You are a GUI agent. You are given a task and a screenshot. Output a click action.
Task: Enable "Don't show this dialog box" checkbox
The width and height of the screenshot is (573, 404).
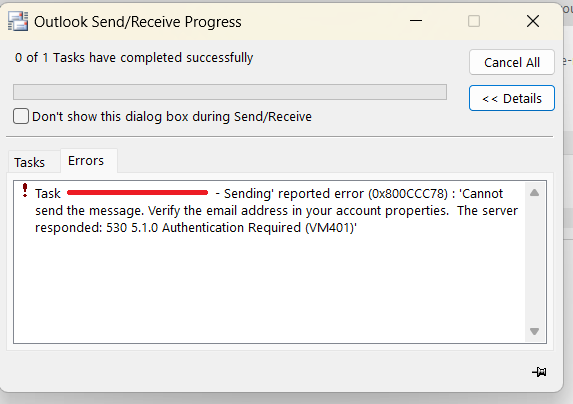pos(21,116)
